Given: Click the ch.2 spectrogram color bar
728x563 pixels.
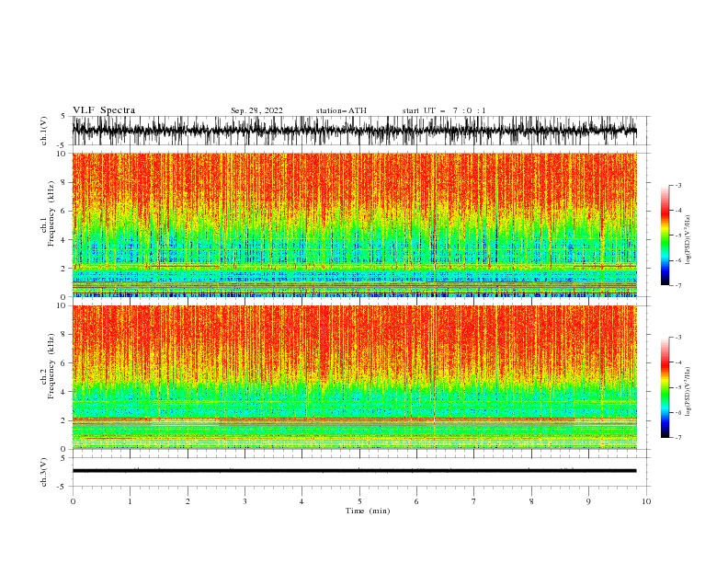Looking at the screenshot, I should pos(665,387).
